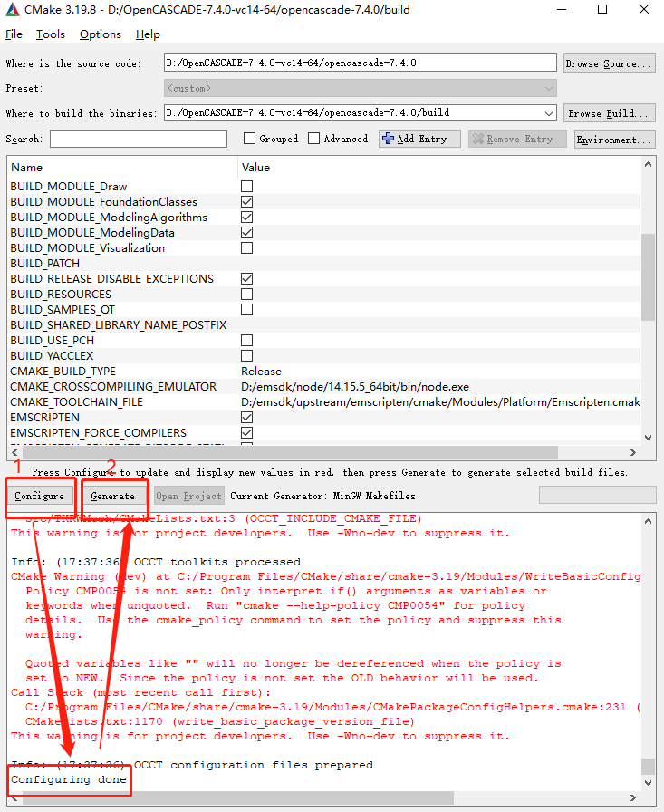Uncheck BUILD_MODULE_ModelingAlgorithms checkbox
The image size is (664, 812).
[x=247, y=217]
